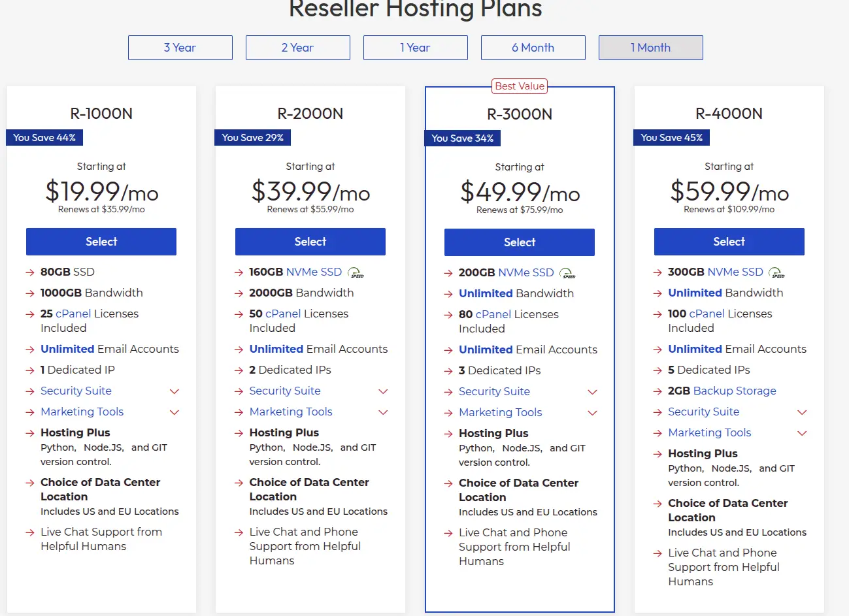Open Security Suite link in R-1000N
The height and width of the screenshot is (616, 849).
coord(76,391)
